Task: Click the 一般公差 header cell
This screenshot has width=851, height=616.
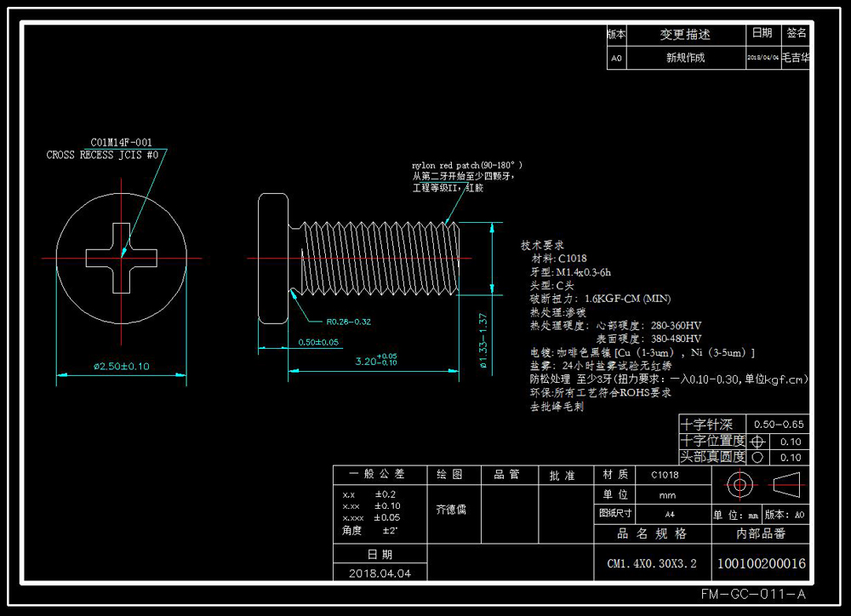Action: pyautogui.click(x=380, y=475)
